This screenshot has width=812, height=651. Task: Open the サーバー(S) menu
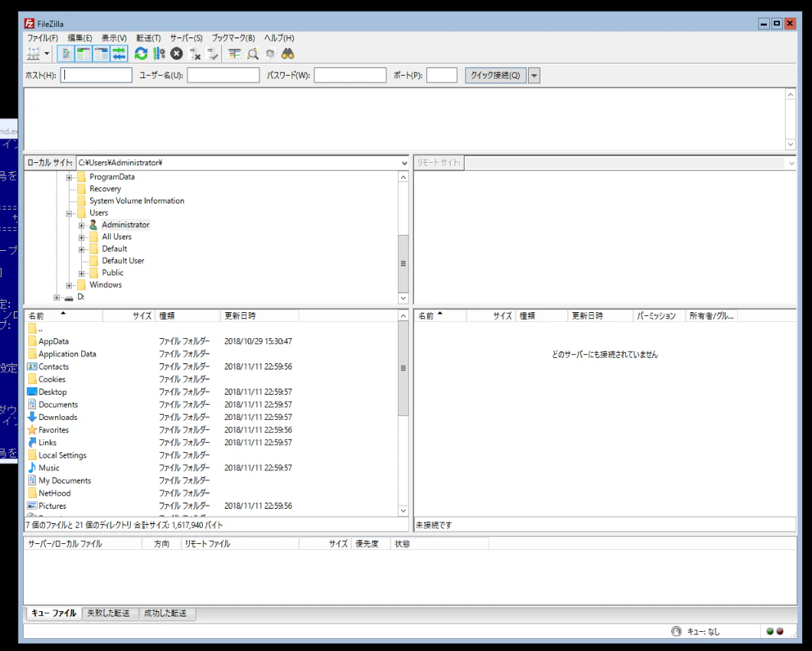(187, 37)
